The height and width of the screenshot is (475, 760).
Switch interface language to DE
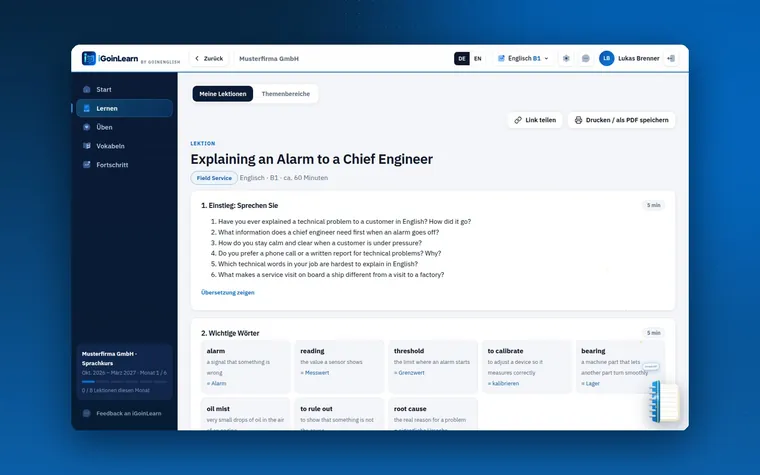click(462, 59)
